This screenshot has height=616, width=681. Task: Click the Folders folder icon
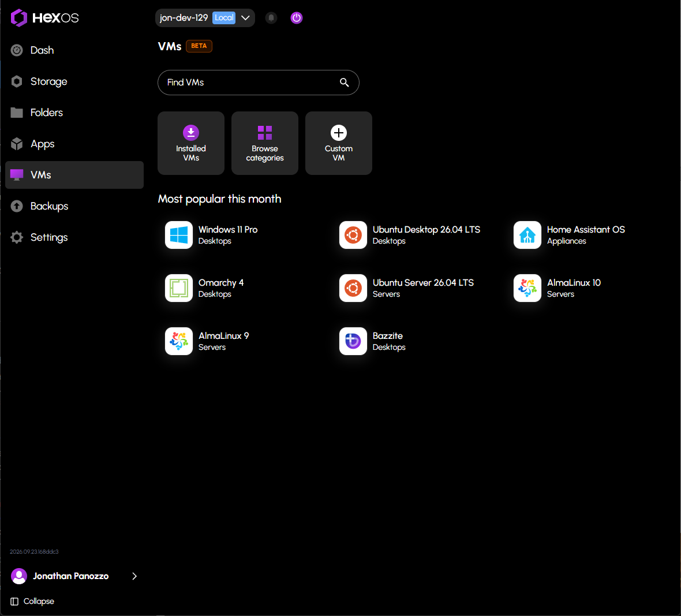[x=17, y=113]
